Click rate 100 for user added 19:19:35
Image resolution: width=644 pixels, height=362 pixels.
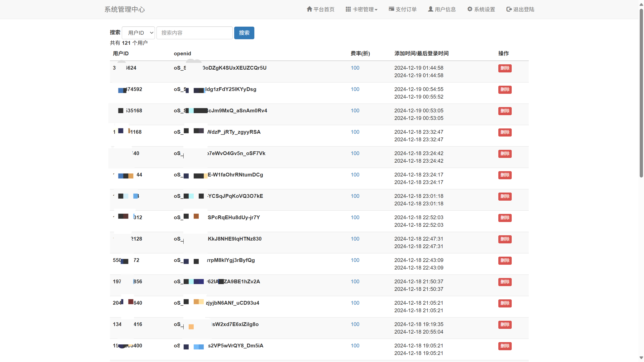355,324
